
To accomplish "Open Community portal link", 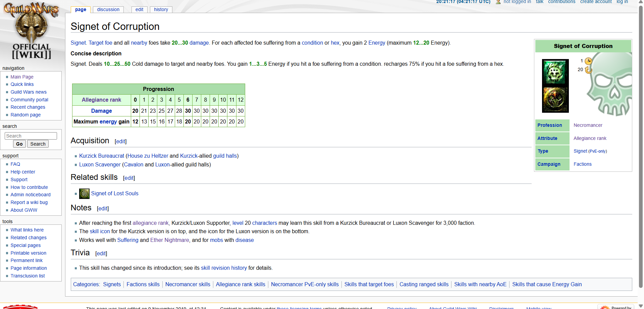I will point(29,100).
